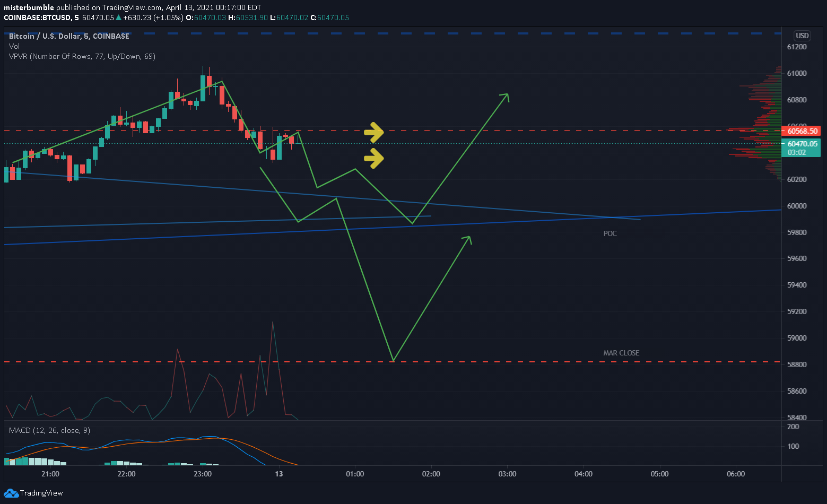Click the 60800 price axis label
This screenshot has width=827, height=504.
click(x=797, y=100)
